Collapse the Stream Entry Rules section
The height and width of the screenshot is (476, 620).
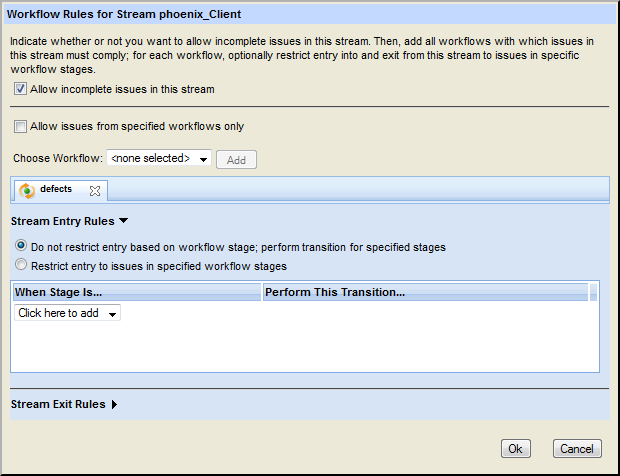click(124, 220)
